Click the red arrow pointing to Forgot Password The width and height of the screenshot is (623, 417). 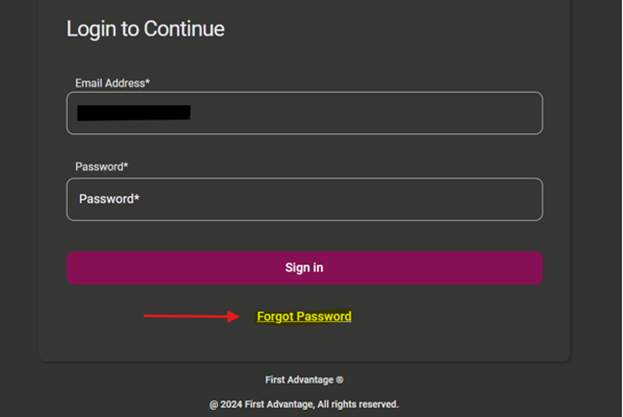[192, 317]
